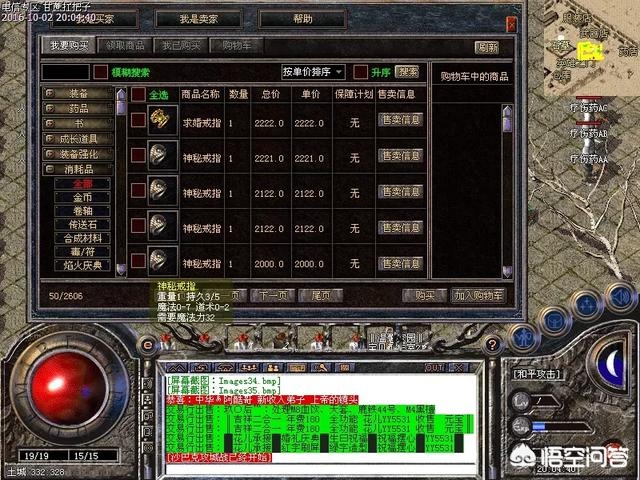Click the X button in chat toolbar
The height and width of the screenshot is (480, 640).
click(458, 368)
